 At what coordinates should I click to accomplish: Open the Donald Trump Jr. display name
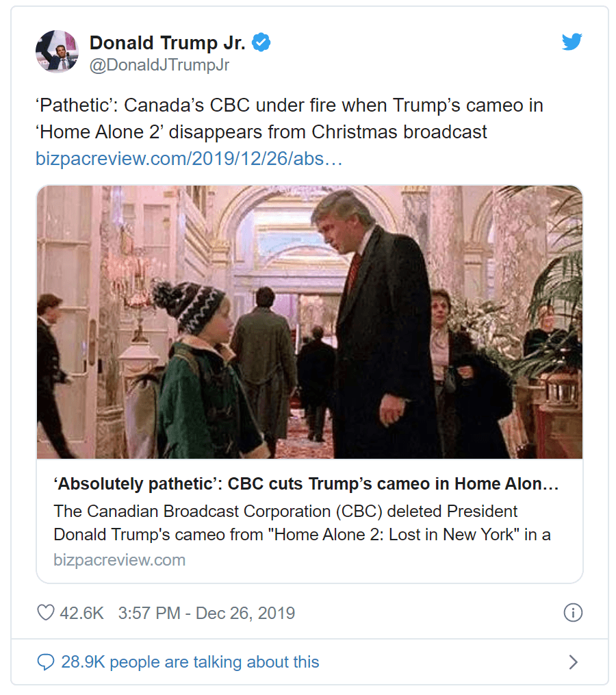pyautogui.click(x=167, y=42)
